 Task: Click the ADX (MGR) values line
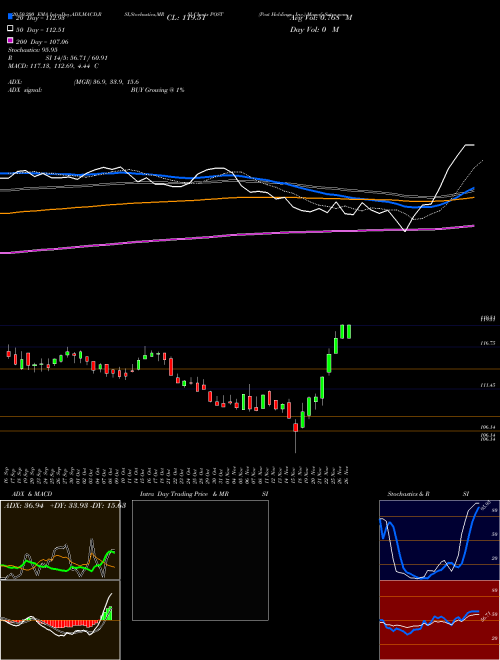click(x=74, y=82)
